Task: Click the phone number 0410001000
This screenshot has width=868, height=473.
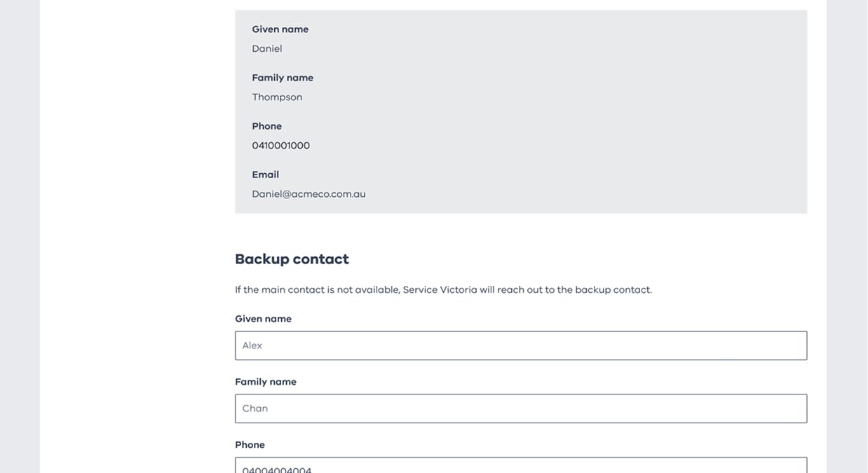Action: click(x=280, y=146)
